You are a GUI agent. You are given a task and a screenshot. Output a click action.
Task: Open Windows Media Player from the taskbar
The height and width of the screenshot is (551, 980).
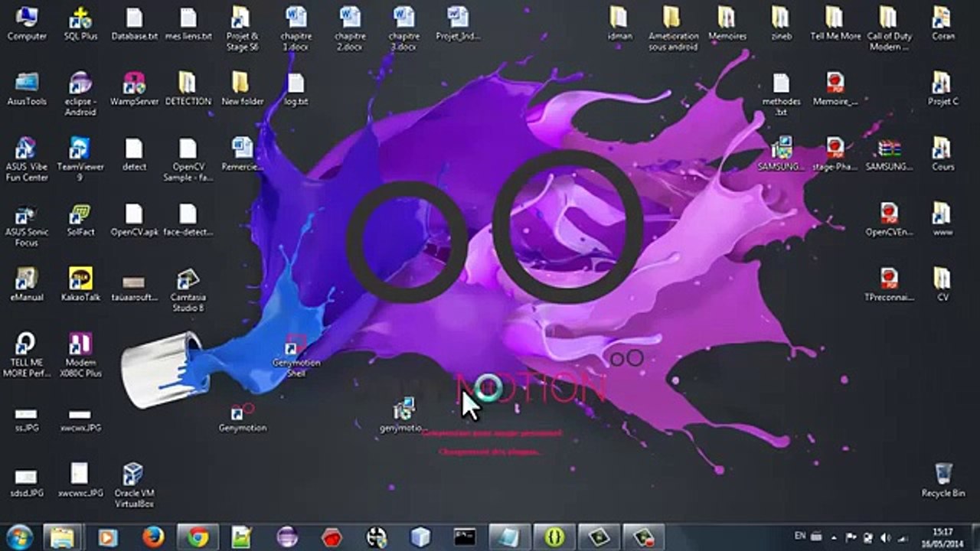[108, 537]
